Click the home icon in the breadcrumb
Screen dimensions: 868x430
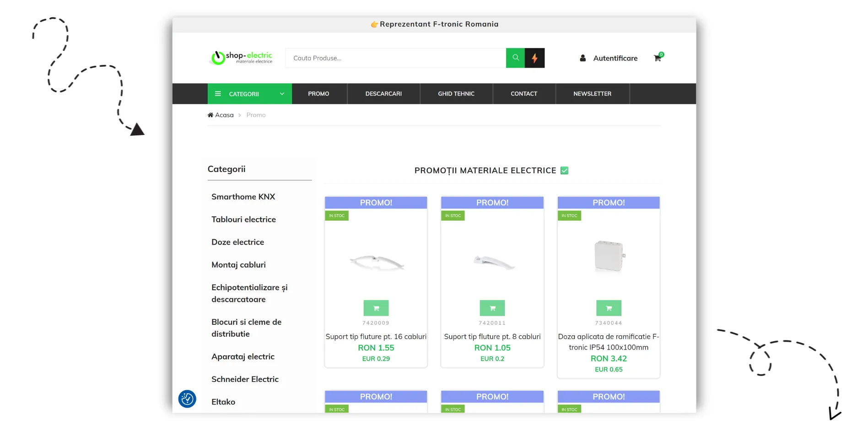[x=210, y=115]
